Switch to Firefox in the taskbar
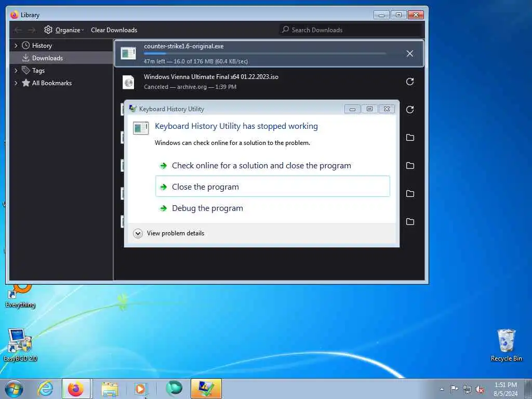The height and width of the screenshot is (399, 532). pyautogui.click(x=76, y=389)
